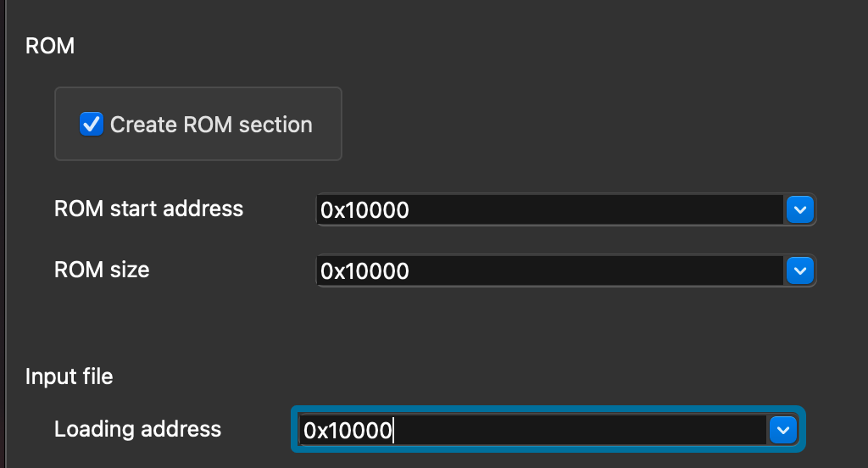Image resolution: width=868 pixels, height=468 pixels.
Task: Click the Input file section heading
Action: pyautogui.click(x=69, y=376)
